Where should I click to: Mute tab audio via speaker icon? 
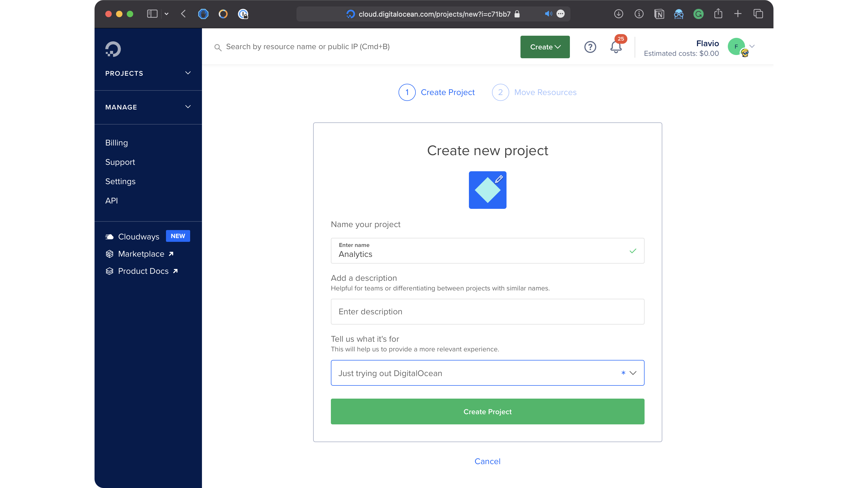(x=548, y=14)
